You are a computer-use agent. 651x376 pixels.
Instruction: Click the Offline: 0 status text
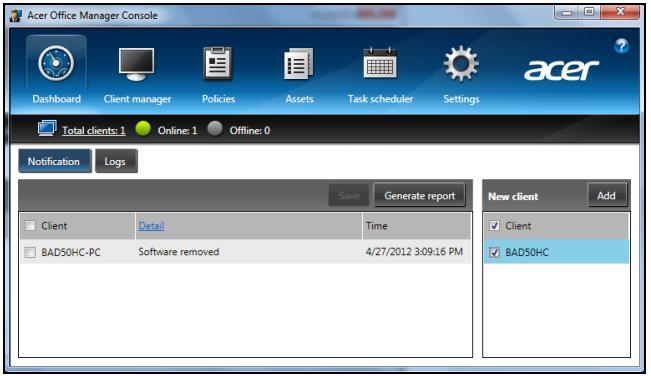[x=250, y=130]
